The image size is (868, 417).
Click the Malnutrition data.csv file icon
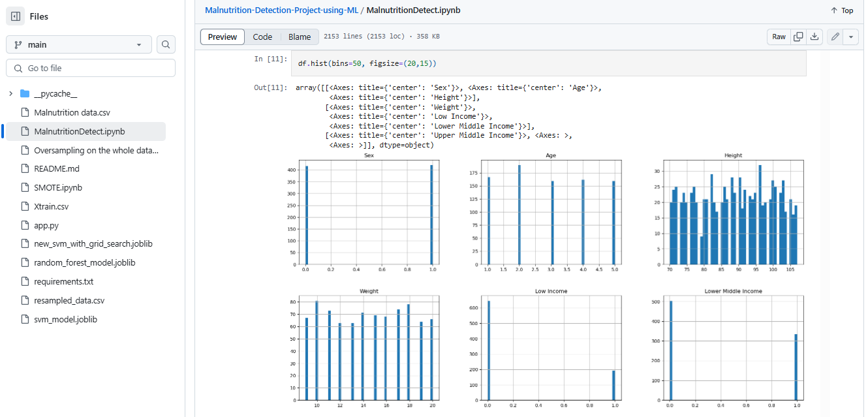coord(25,112)
